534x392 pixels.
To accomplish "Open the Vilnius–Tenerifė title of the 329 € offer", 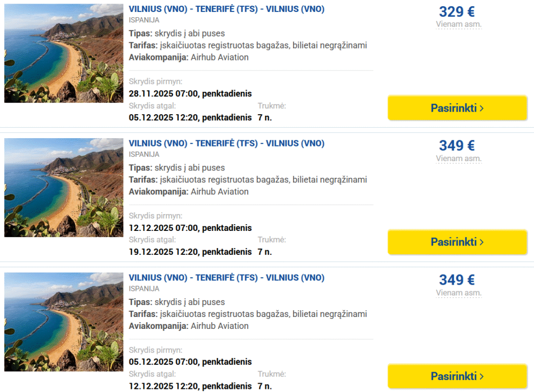I will point(226,9).
